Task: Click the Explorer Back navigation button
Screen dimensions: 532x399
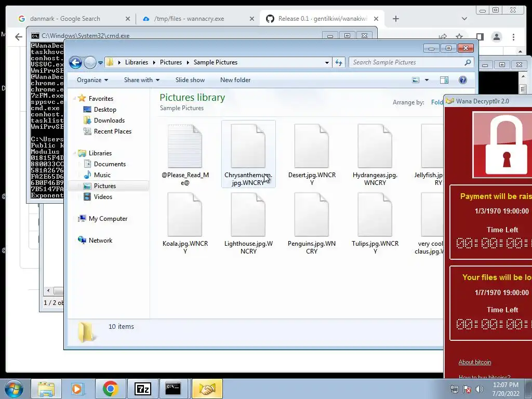Action: pos(75,62)
